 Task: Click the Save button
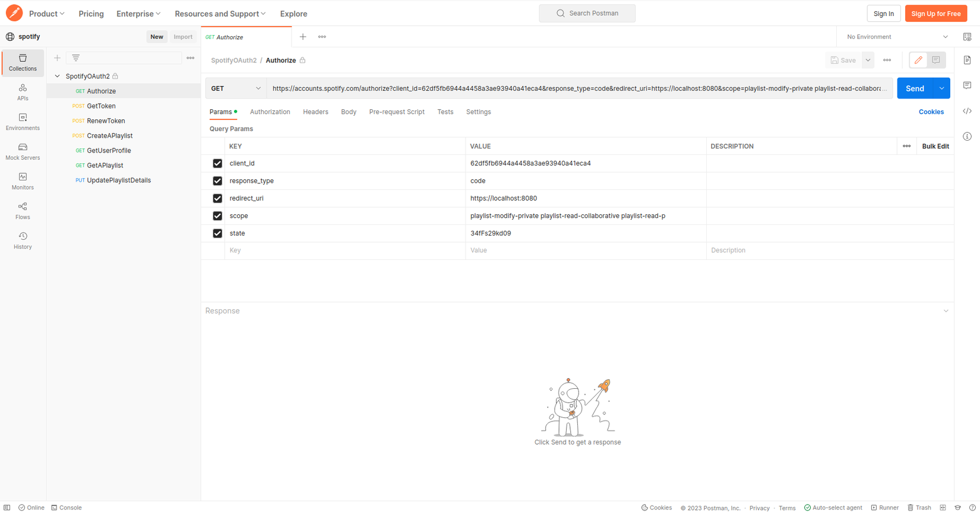coord(843,60)
